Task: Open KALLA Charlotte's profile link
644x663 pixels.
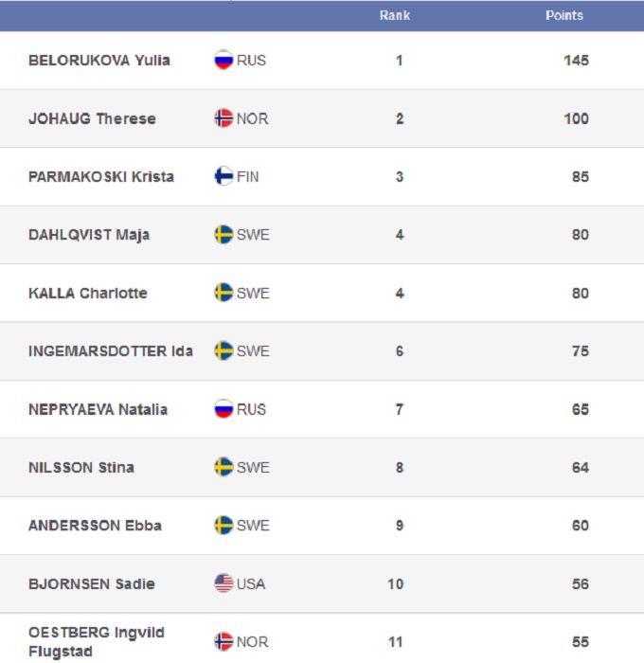Action: [x=88, y=293]
